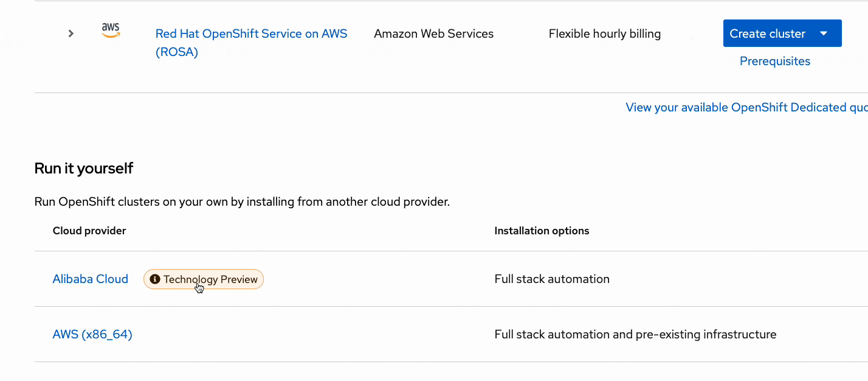This screenshot has height=381, width=868.
Task: Click the "Run it yourself" heading
Action: [84, 169]
